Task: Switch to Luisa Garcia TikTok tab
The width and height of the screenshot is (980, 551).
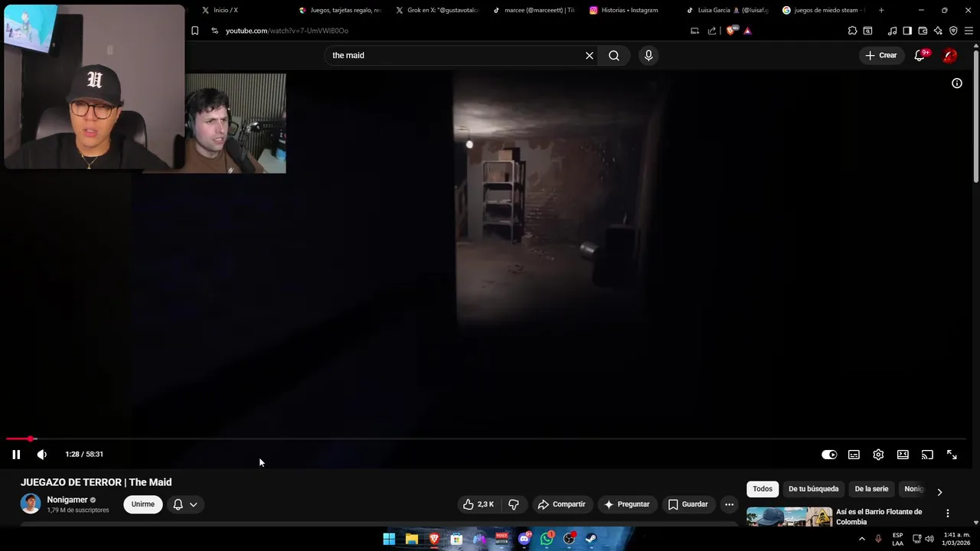Action: coord(728,10)
